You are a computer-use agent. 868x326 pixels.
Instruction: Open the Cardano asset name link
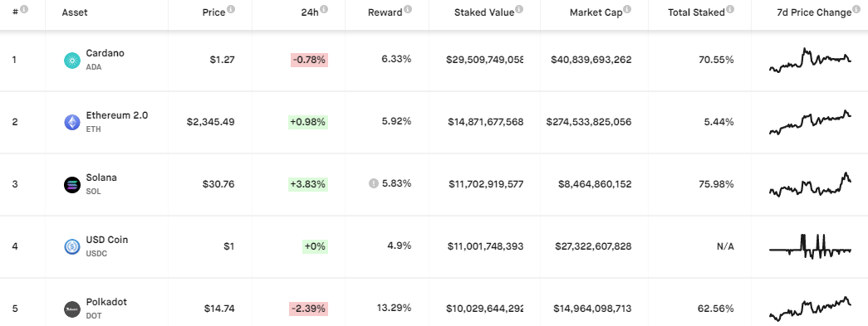pyautogui.click(x=105, y=54)
